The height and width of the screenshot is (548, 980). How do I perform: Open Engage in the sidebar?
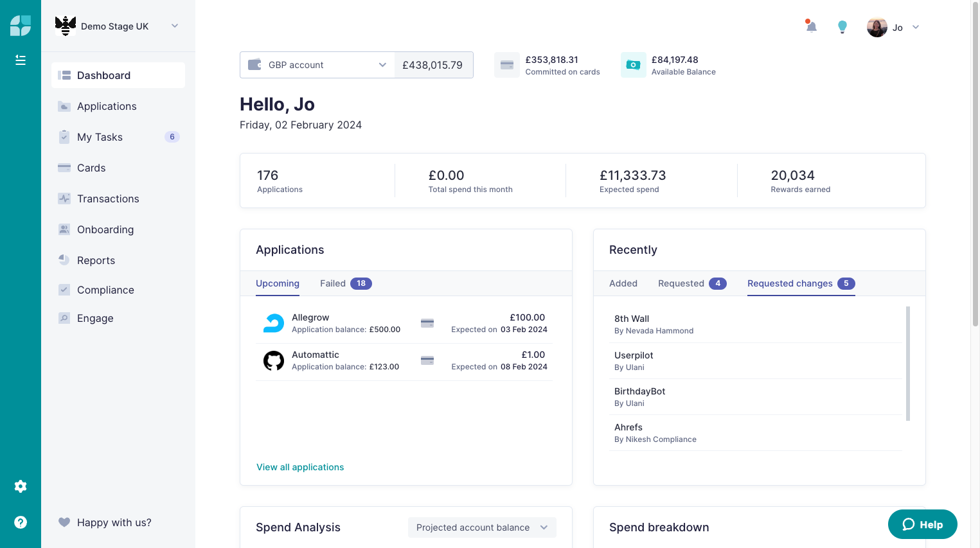[x=118, y=318]
